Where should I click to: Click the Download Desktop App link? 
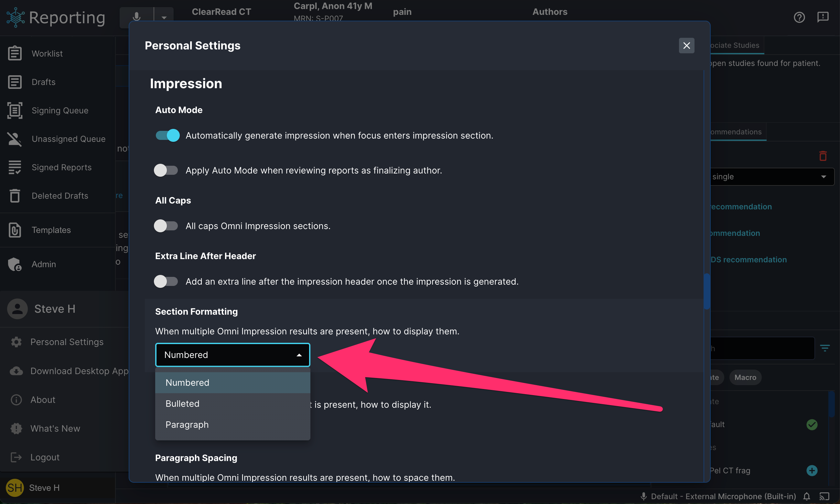tap(80, 371)
